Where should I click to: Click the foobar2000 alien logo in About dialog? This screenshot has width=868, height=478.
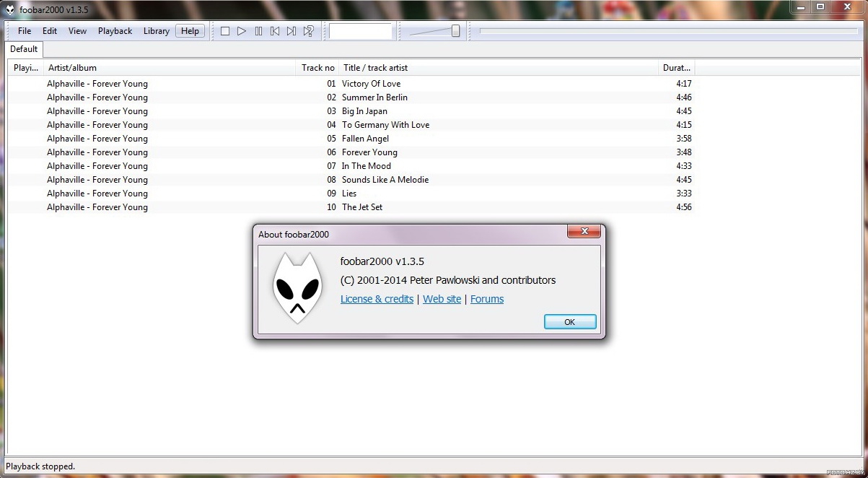pos(297,287)
